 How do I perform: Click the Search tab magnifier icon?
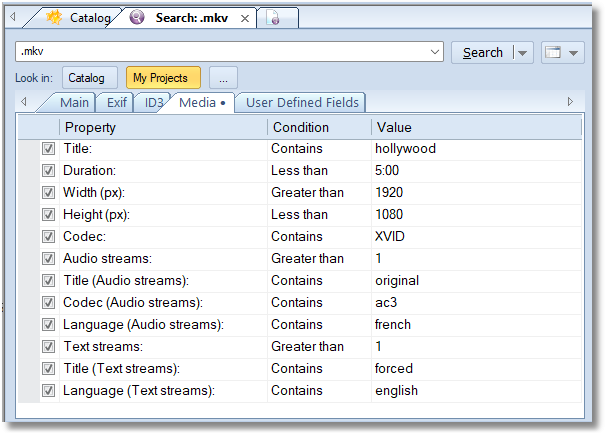pos(138,17)
